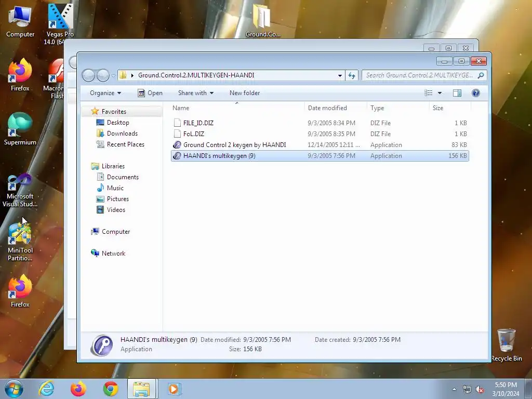
Task: Open the Share with dropdown
Action: coord(196,93)
